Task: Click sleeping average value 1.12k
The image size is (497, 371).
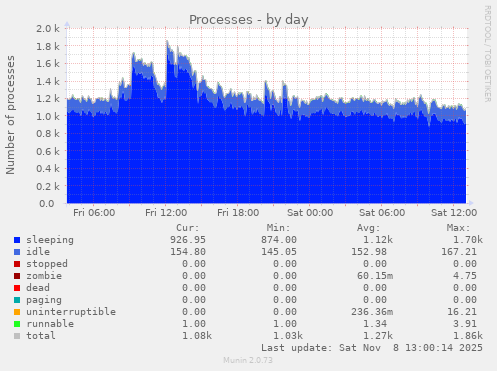Action: pyautogui.click(x=378, y=240)
